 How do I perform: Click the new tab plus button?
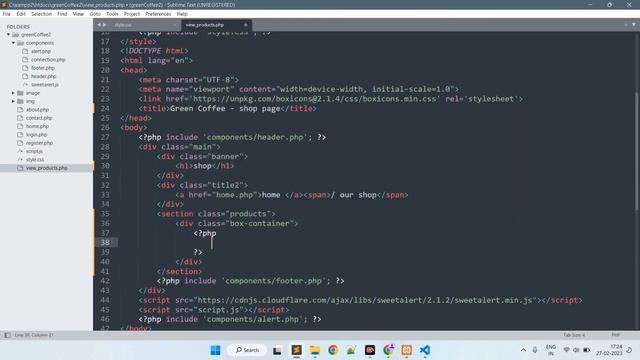tap(626, 24)
